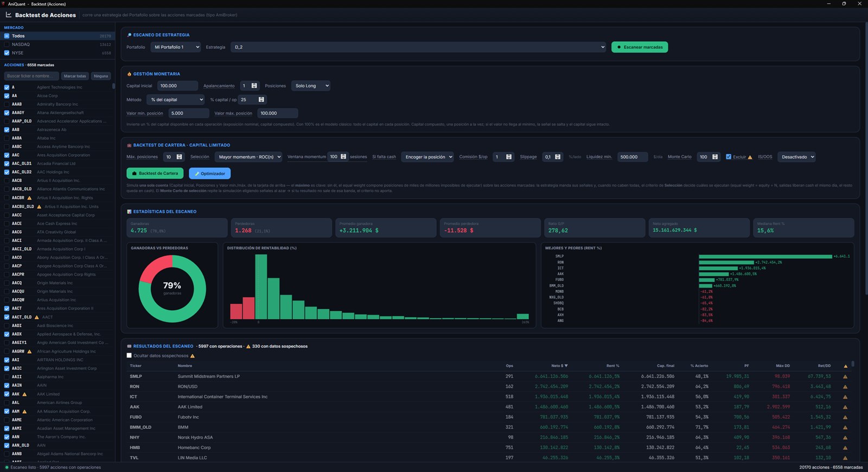Click warning icon next to AACT_OLD ticker
Viewport: 868px width, 472px height.
coord(36,317)
